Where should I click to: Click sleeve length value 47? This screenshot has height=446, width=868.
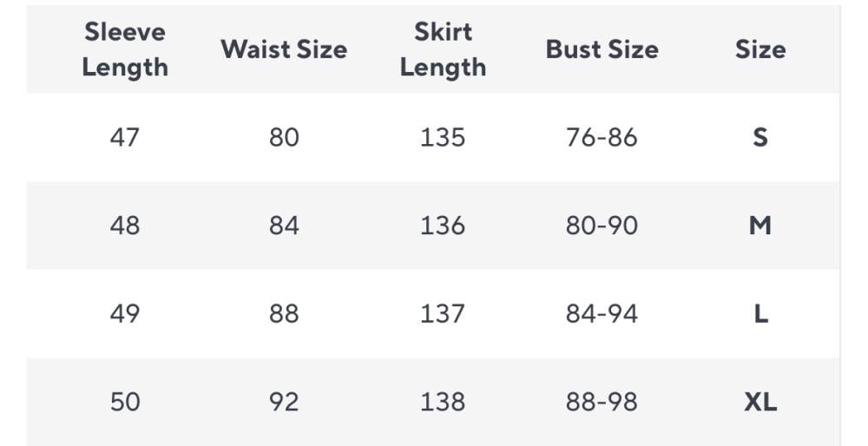(x=125, y=137)
